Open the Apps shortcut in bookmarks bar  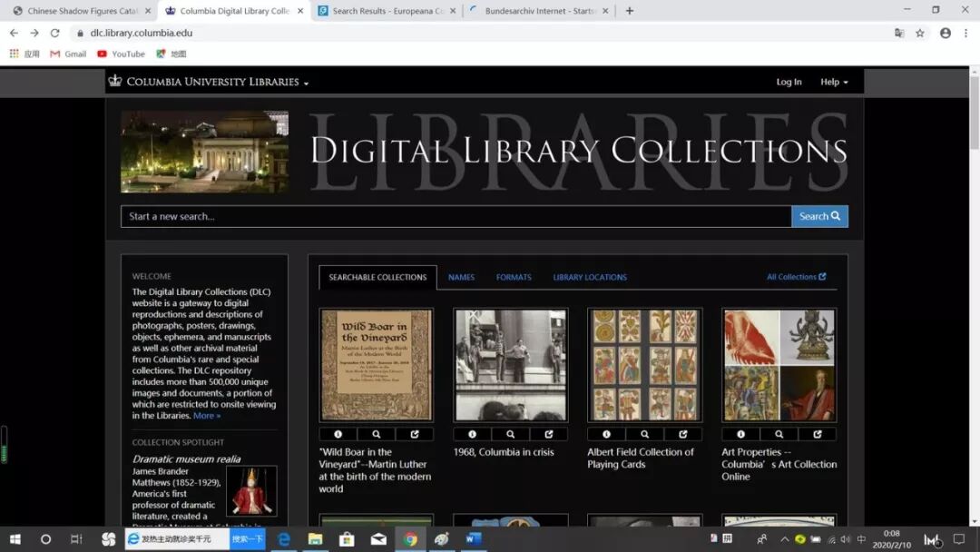pos(24,54)
